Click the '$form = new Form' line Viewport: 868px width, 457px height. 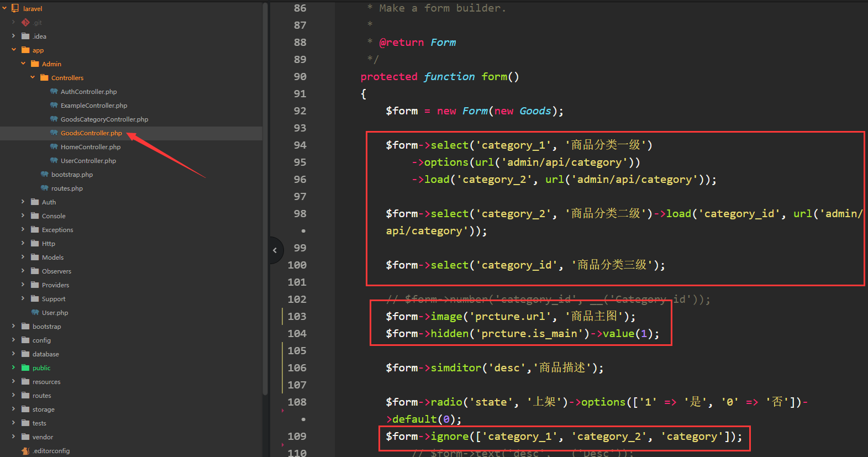475,111
